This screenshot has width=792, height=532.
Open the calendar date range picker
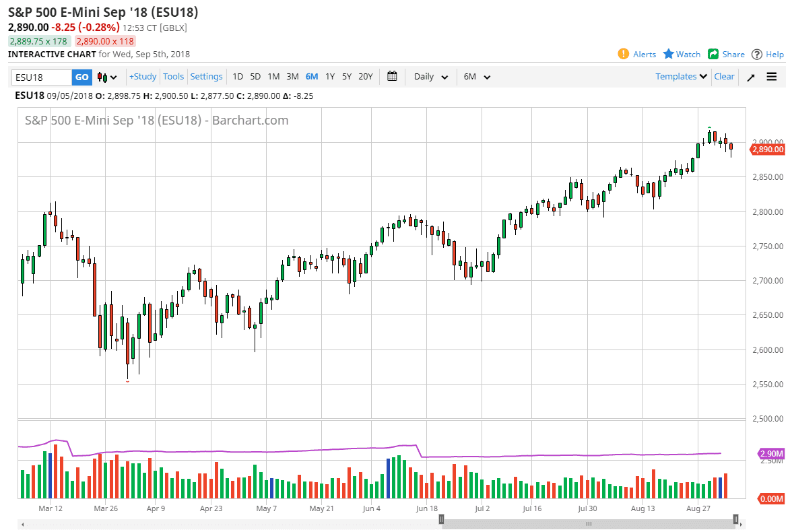[x=393, y=76]
